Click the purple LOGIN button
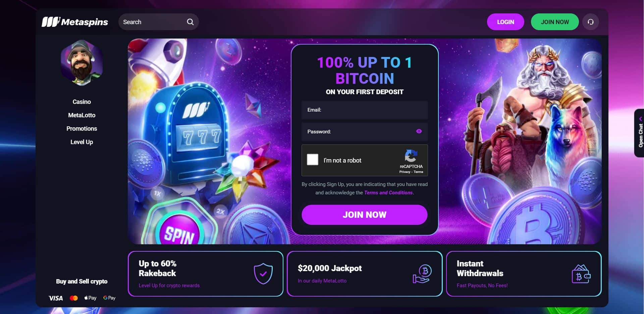Viewport: 644px width, 314px height. pos(505,22)
